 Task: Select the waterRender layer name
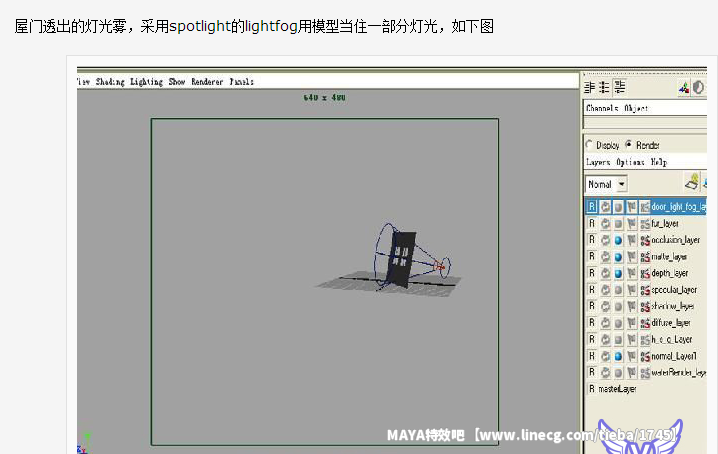pyautogui.click(x=679, y=373)
